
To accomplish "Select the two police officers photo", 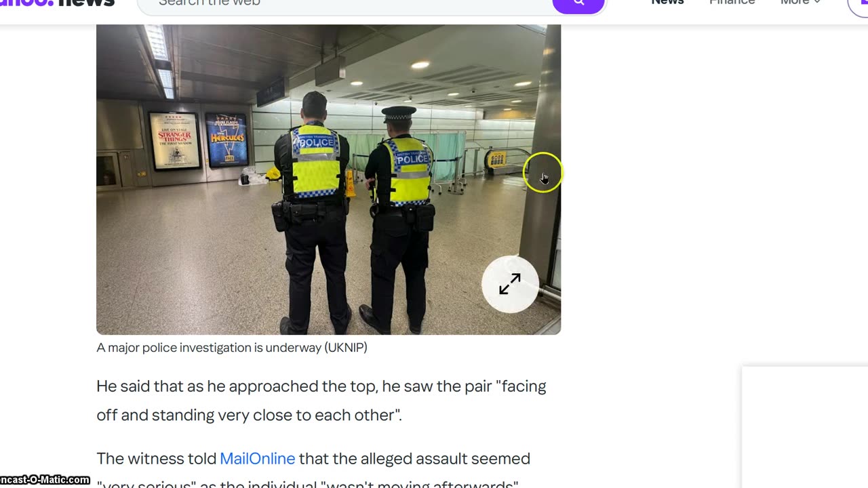I will (328, 180).
